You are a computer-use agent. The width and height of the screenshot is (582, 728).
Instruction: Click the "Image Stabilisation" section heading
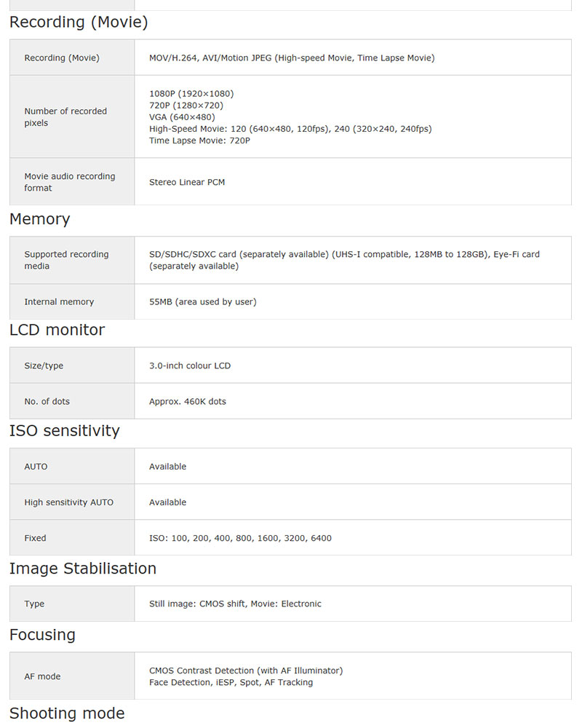[83, 569]
